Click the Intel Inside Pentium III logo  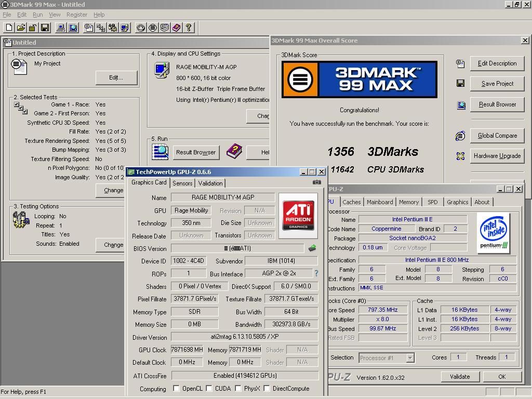tap(494, 233)
